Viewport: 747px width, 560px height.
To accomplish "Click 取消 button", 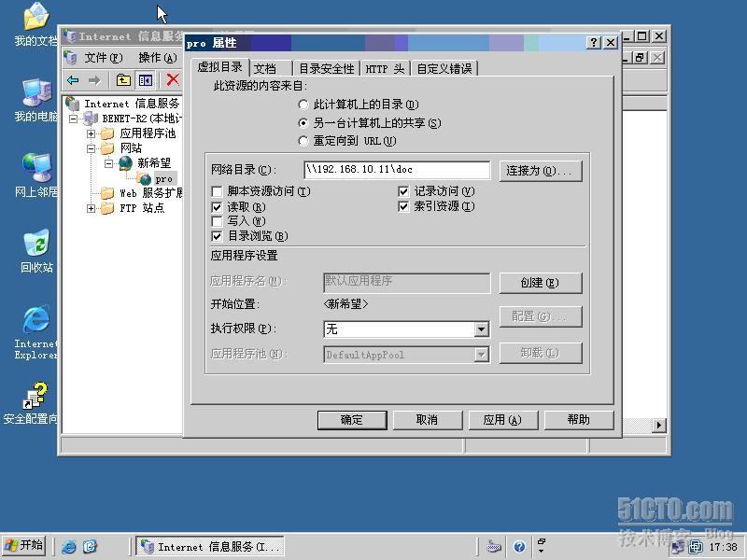I will (x=427, y=419).
